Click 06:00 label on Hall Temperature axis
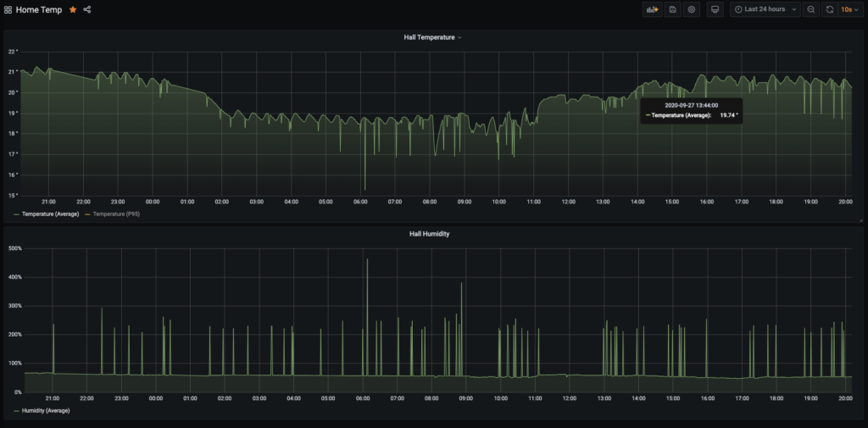Viewport: 868px width, 428px height. 360,202
